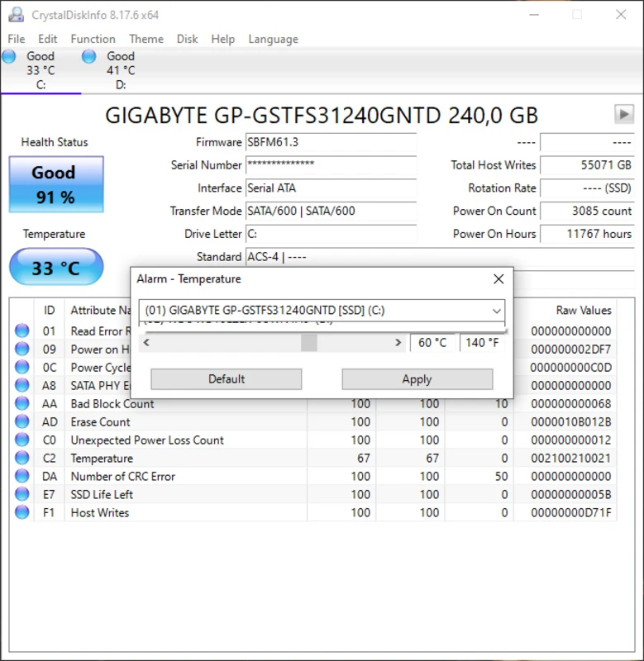Click the CrystalDiskInfo app icon in title bar

16,15
